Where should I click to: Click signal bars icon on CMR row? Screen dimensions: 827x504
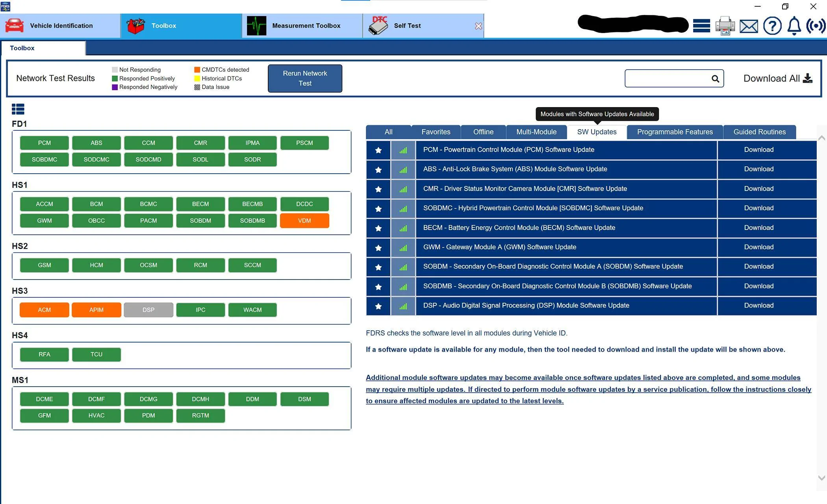pyautogui.click(x=403, y=189)
